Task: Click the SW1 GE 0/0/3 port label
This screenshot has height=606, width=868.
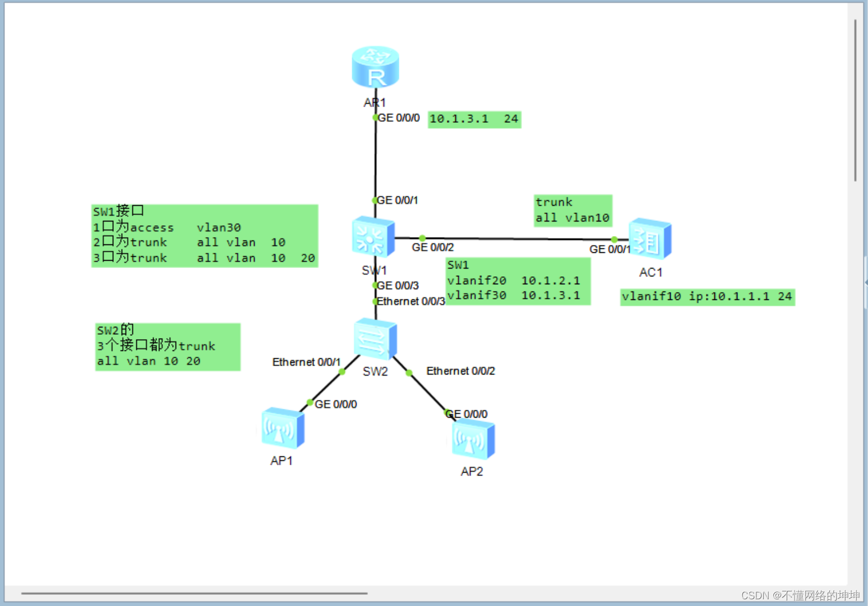Action: (398, 285)
